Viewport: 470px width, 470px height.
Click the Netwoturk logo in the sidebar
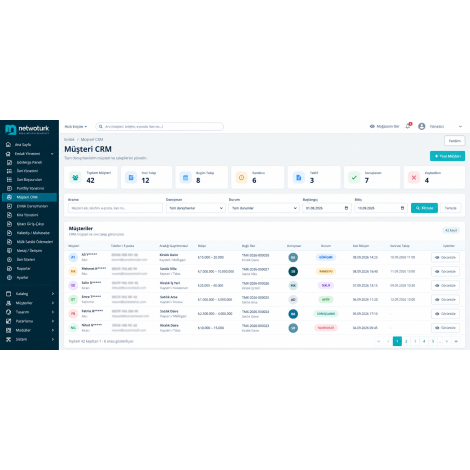pos(27,129)
